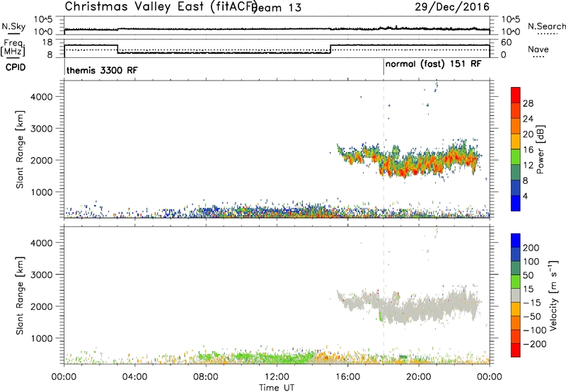Click the "Time UT" axis label
The height and width of the screenshot is (392, 566).
click(x=277, y=388)
